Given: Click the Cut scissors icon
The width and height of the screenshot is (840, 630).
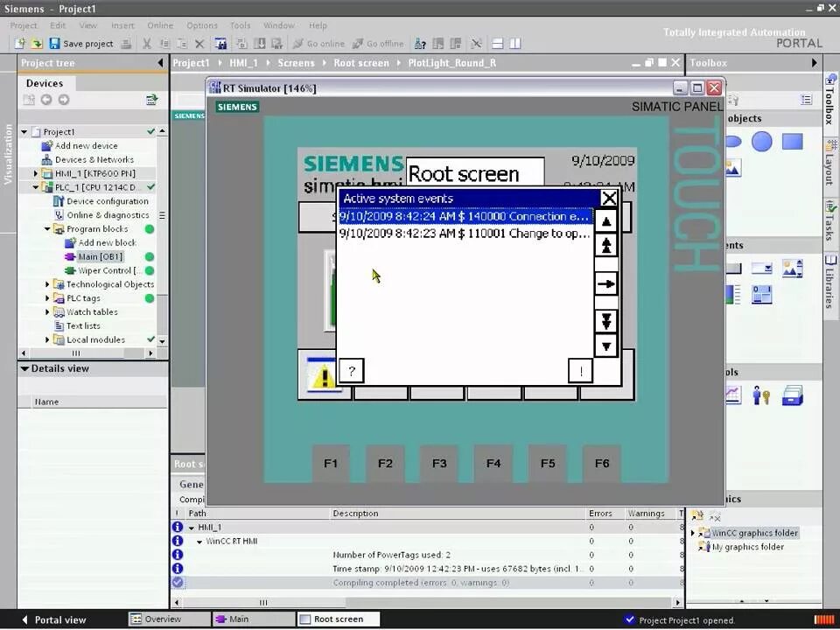Looking at the screenshot, I should 147,44.
